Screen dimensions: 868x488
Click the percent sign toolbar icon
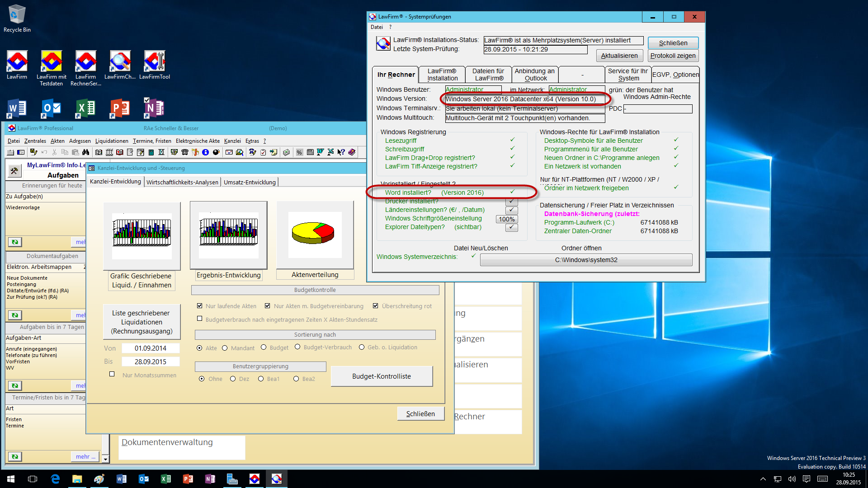(299, 152)
